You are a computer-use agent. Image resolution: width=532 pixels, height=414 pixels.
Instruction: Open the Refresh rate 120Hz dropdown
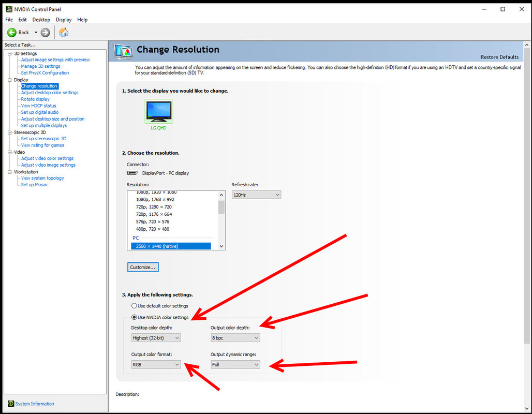pos(256,195)
